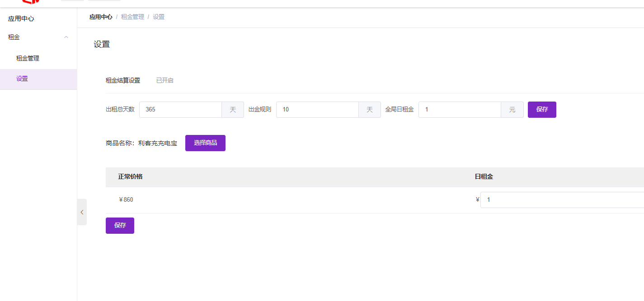The width and height of the screenshot is (644, 301).
Task: Click the 租金管理 breadcrumb link
Action: (x=132, y=17)
